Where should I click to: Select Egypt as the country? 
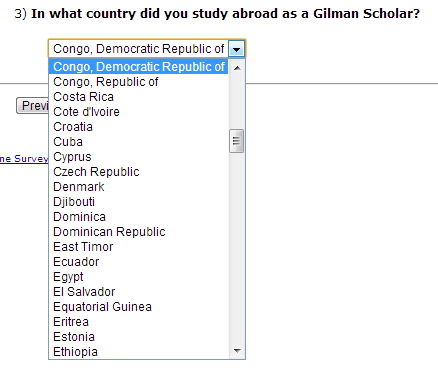139,277
